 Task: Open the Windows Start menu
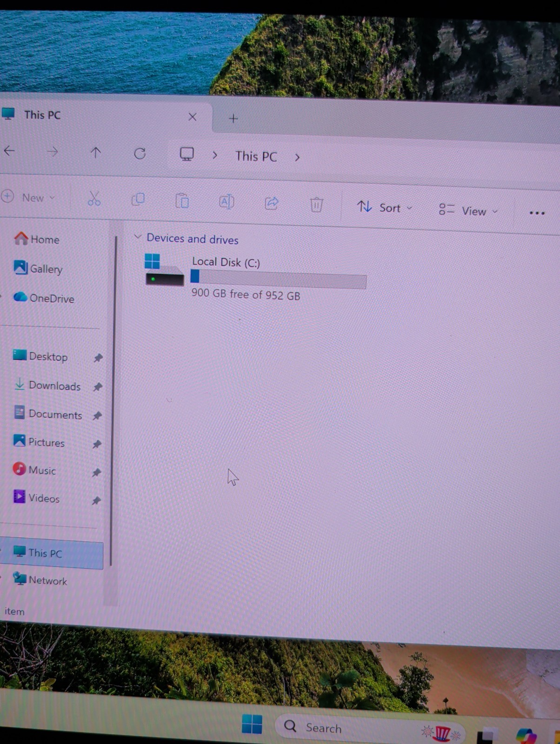252,724
